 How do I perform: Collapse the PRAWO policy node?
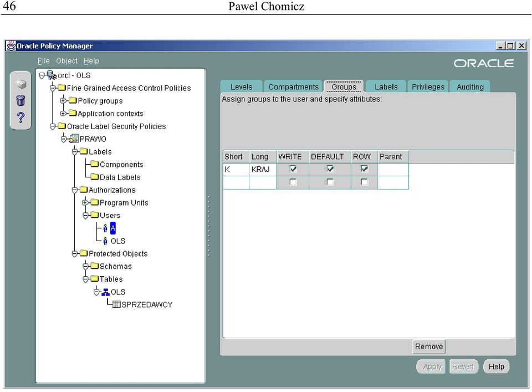pos(64,139)
